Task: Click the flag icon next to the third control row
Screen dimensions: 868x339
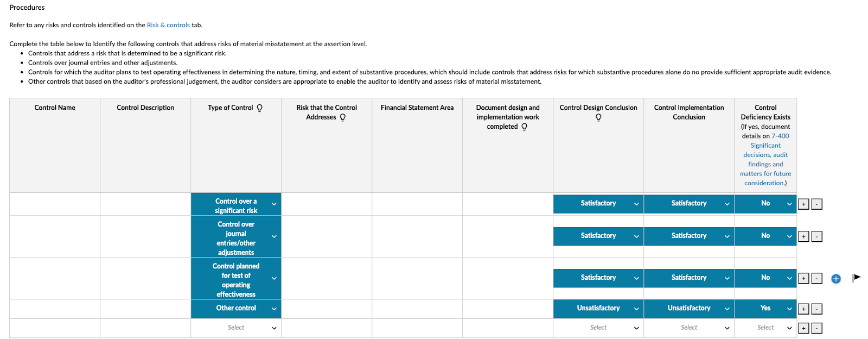Action: pos(856,278)
